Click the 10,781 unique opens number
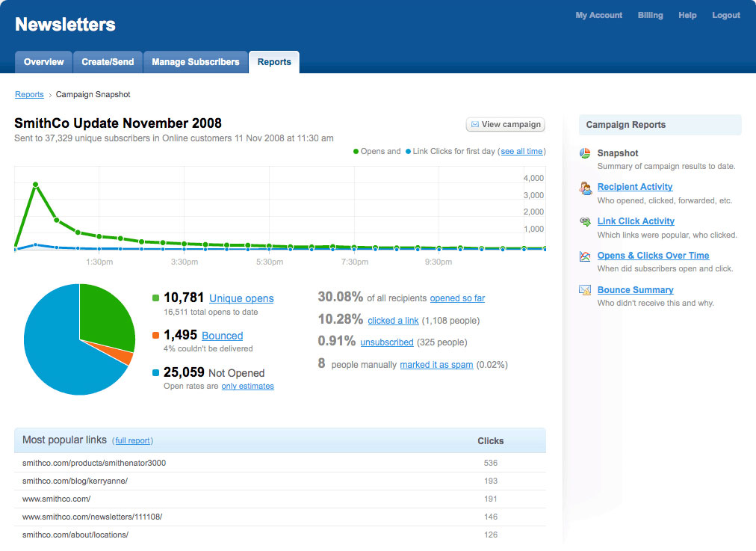Viewport: 756px width, 551px height. [184, 298]
